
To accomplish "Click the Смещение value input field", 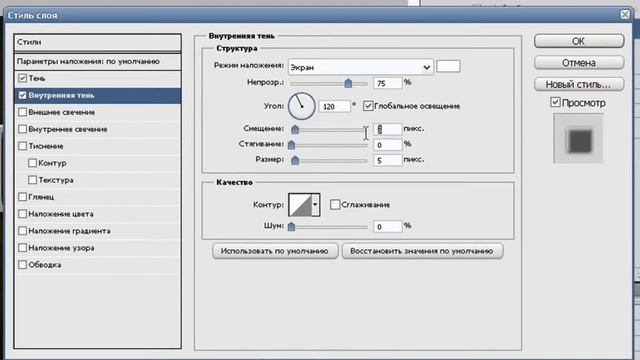I will pos(387,129).
